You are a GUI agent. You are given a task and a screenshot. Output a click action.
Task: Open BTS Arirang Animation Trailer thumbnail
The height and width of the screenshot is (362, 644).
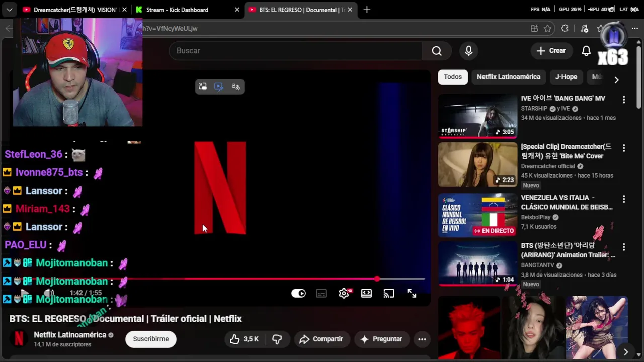[x=477, y=263]
